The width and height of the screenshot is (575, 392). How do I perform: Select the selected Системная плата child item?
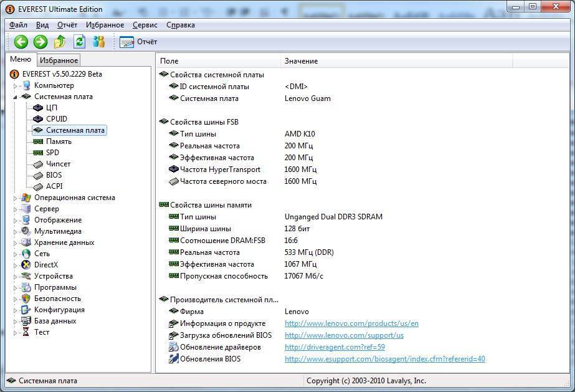pos(70,130)
